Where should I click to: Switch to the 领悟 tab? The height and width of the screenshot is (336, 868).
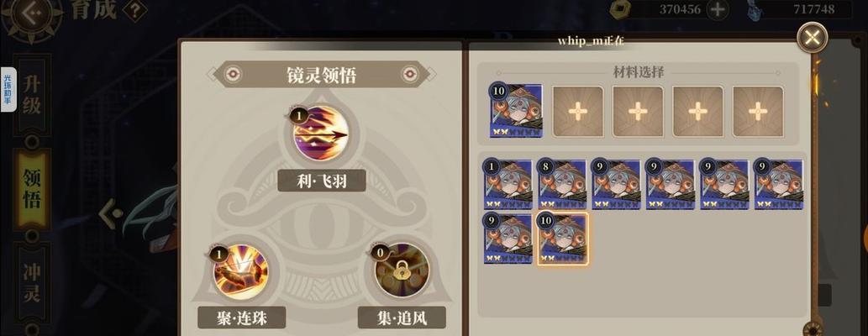[32, 189]
